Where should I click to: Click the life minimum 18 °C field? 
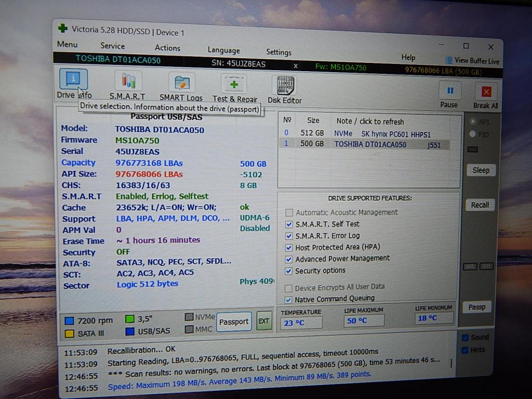pos(434,318)
